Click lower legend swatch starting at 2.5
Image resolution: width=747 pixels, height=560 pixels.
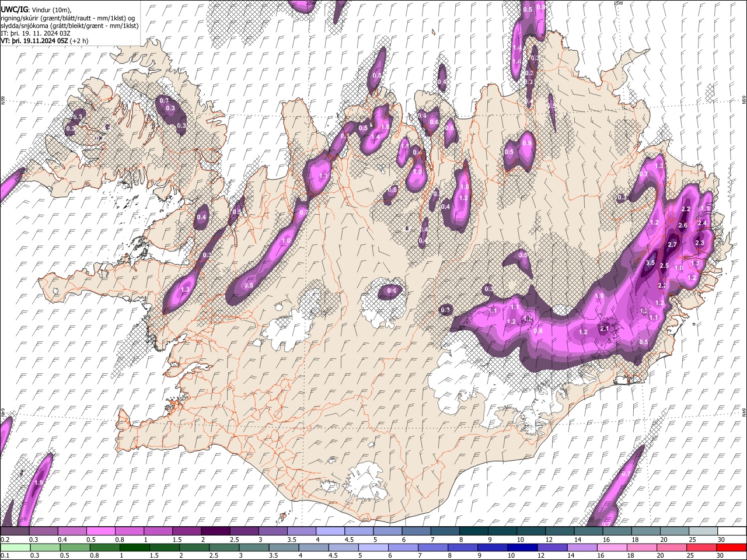[224, 547]
